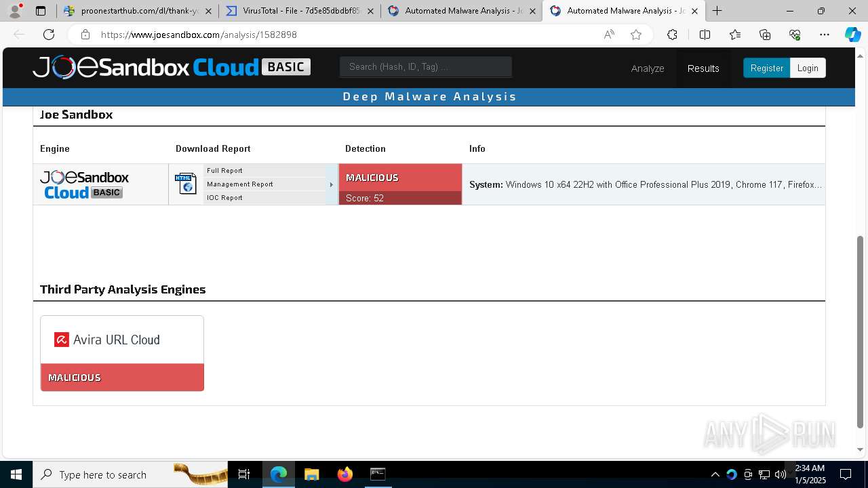This screenshot has height=488, width=868.
Task: Add this page to favorites star
Action: tap(636, 35)
